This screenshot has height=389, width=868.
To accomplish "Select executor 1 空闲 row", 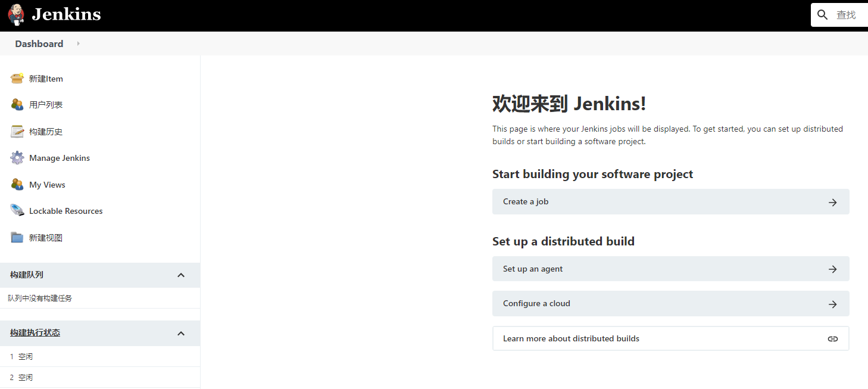I will pyautogui.click(x=100, y=356).
